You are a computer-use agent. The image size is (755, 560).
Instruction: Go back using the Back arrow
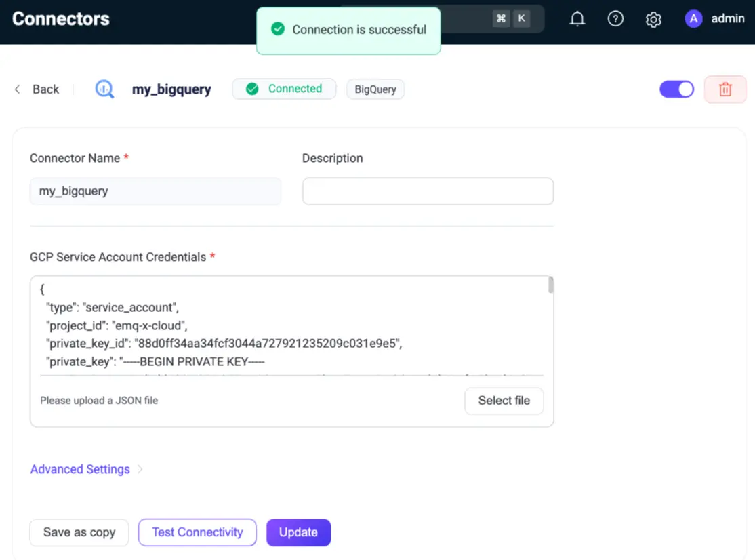(18, 89)
